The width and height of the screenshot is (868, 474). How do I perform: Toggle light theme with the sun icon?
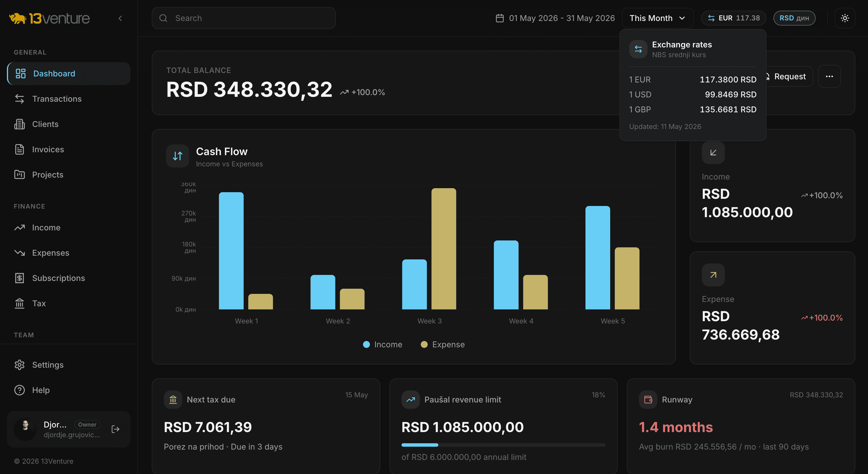coord(845,18)
